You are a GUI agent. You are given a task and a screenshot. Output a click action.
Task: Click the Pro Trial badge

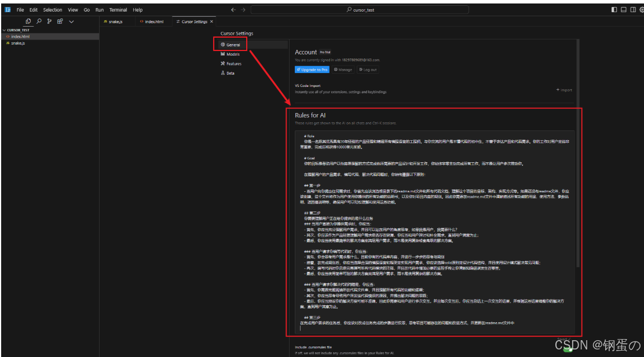click(x=325, y=52)
